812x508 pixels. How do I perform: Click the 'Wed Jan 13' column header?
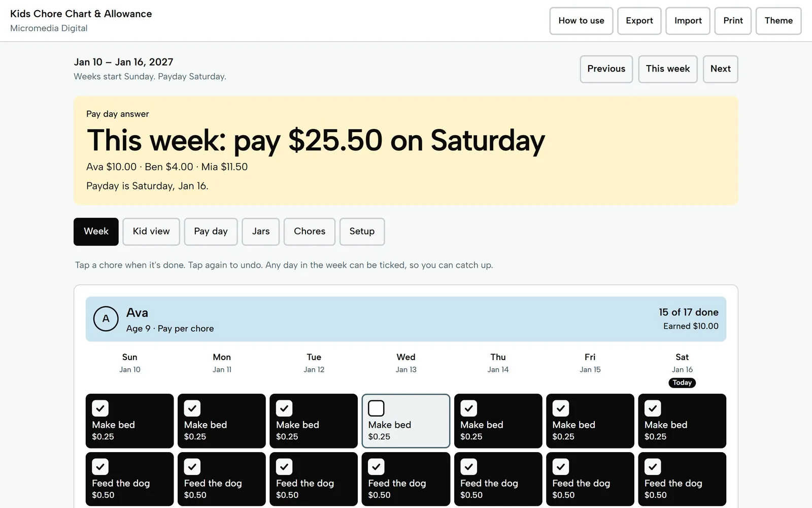[406, 363]
